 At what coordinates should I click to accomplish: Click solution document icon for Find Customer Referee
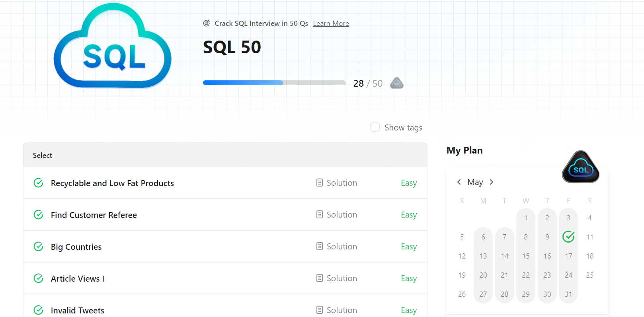click(320, 214)
